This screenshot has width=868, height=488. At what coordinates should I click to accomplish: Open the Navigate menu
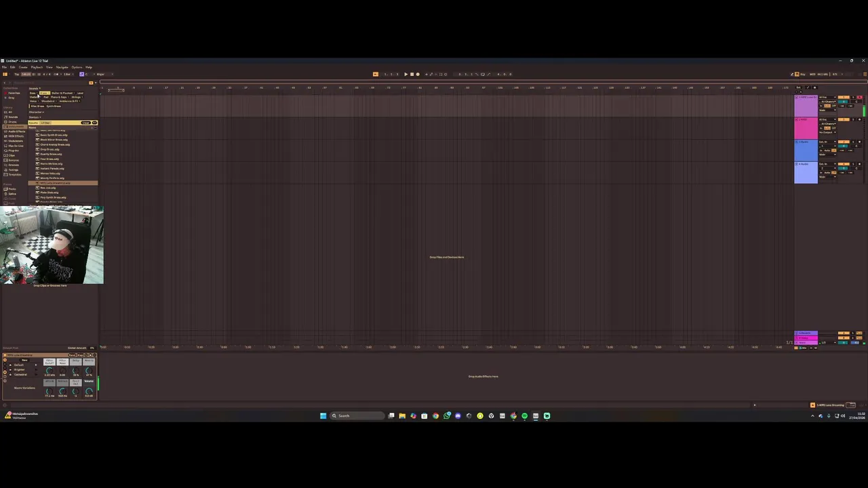click(x=62, y=67)
